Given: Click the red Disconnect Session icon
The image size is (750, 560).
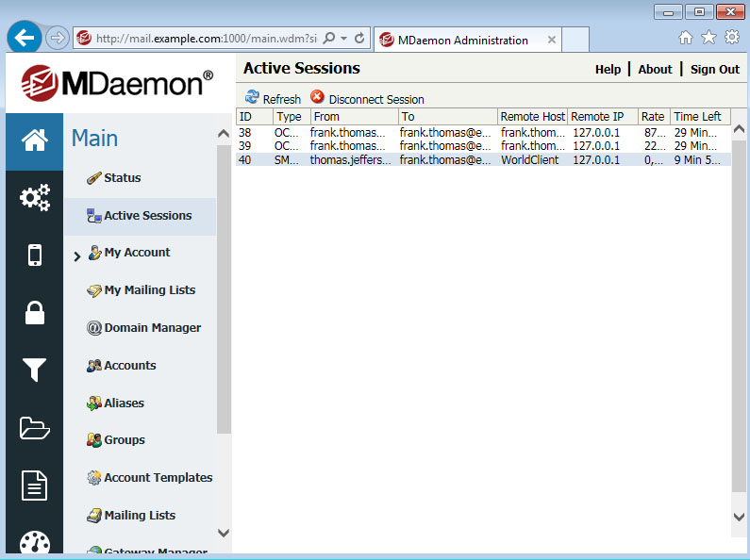Looking at the screenshot, I should 317,97.
